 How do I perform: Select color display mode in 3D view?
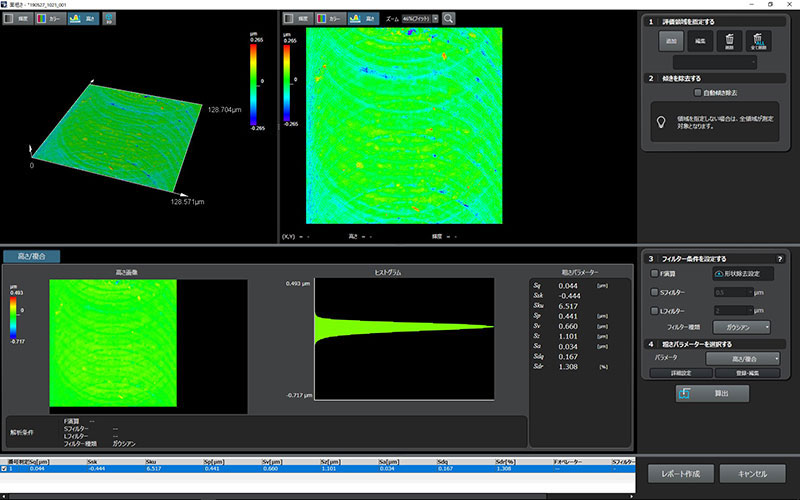tap(49, 18)
